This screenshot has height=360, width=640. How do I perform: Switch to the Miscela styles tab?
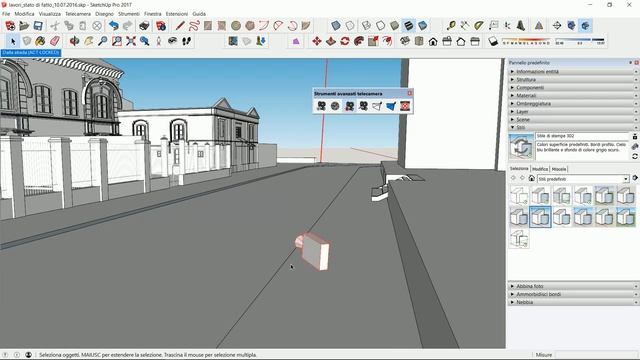tap(559, 169)
